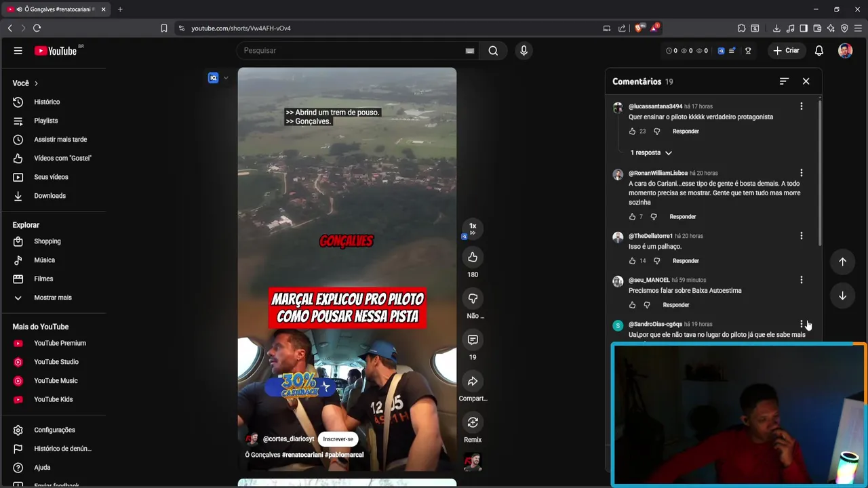The image size is (868, 488).
Task: Open the Short's comments button
Action: 473,340
